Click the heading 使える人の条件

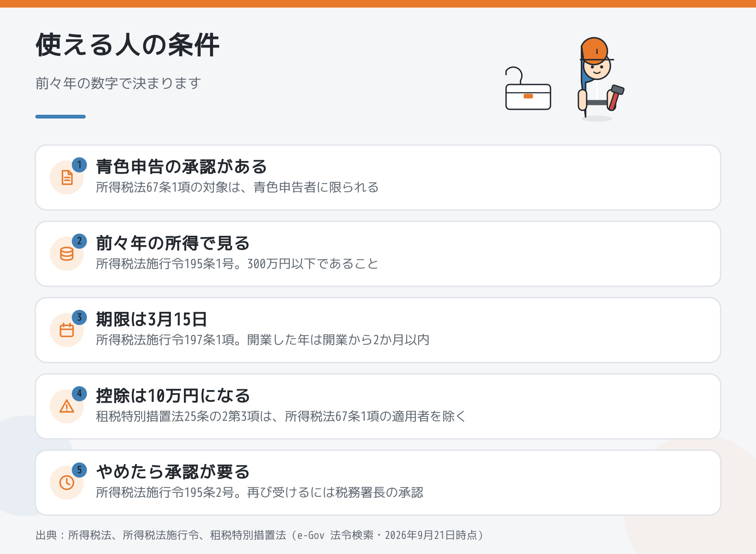click(128, 45)
